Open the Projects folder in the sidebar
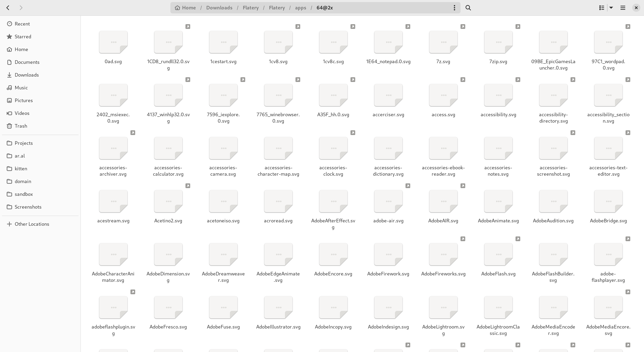This screenshot has height=352, width=644. 24,143
